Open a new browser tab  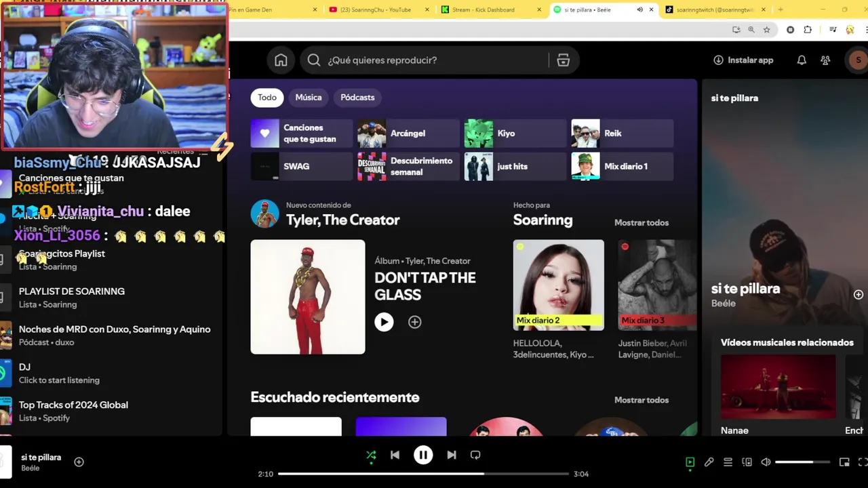[x=780, y=9]
